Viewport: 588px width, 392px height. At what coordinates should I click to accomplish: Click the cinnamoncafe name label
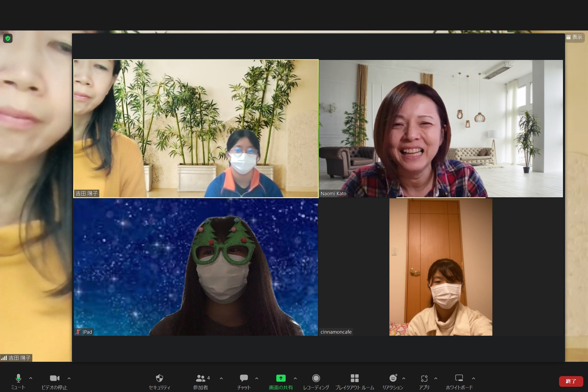pyautogui.click(x=336, y=332)
